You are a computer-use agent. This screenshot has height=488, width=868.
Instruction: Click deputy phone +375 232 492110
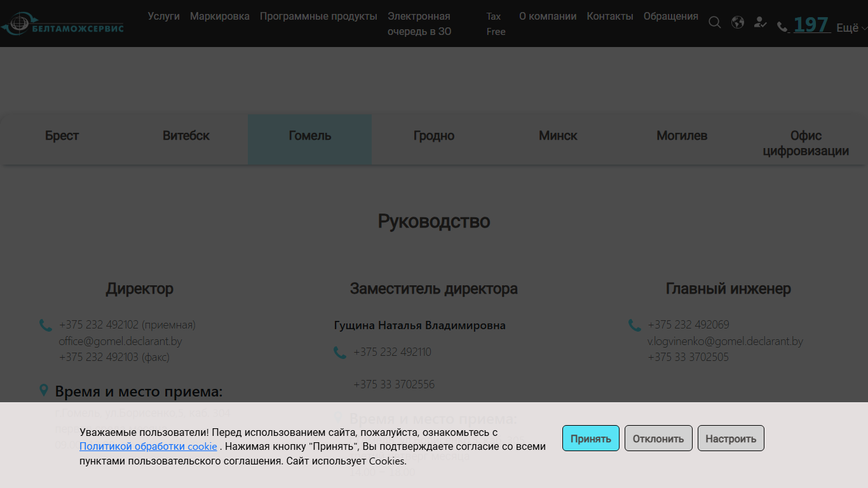(392, 352)
